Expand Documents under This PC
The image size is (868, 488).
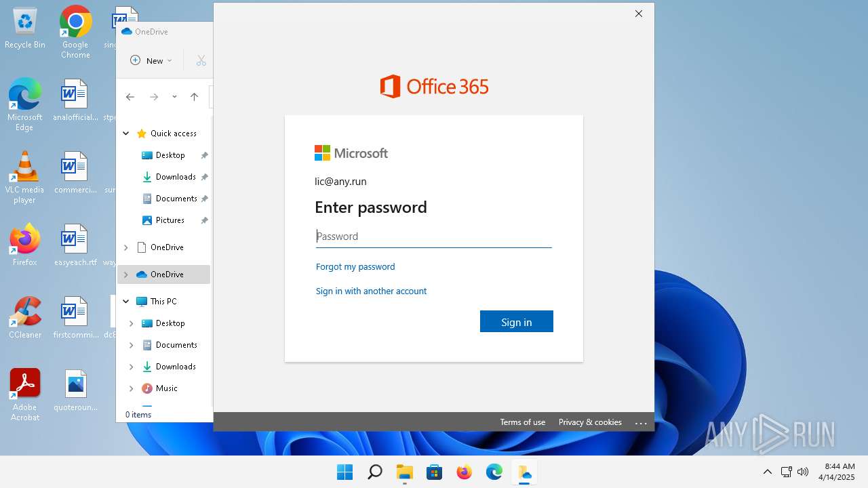pos(132,345)
